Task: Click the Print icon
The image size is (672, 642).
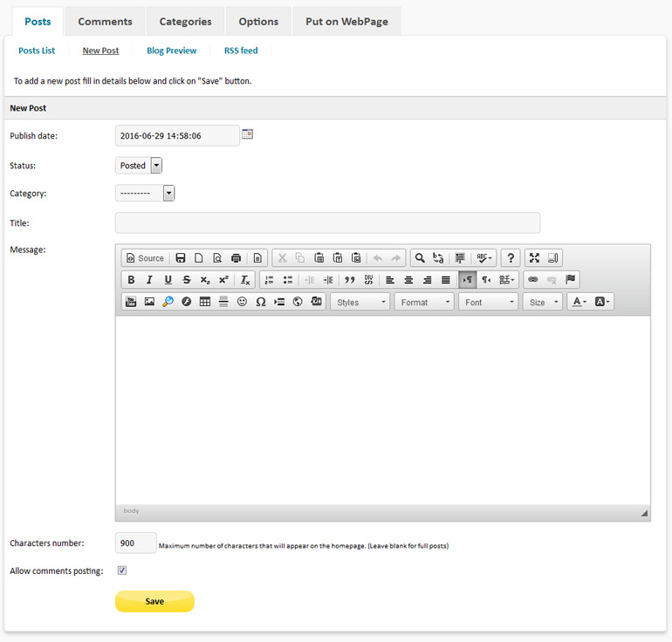Action: click(236, 258)
